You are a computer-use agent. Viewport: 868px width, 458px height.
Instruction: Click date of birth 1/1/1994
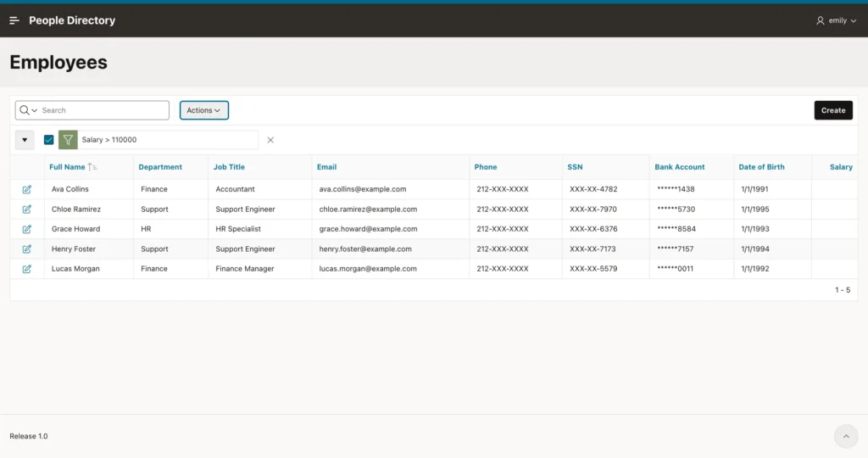[x=755, y=249]
